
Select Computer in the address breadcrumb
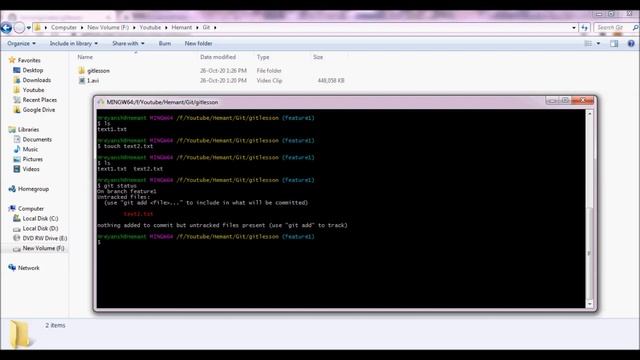pyautogui.click(x=64, y=27)
